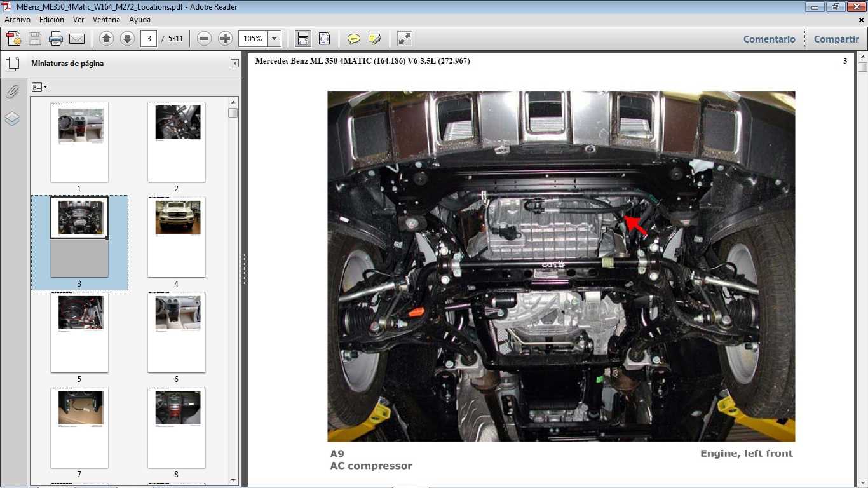This screenshot has height=488, width=868.
Task: Go to previous page arrow
Action: coord(106,39)
